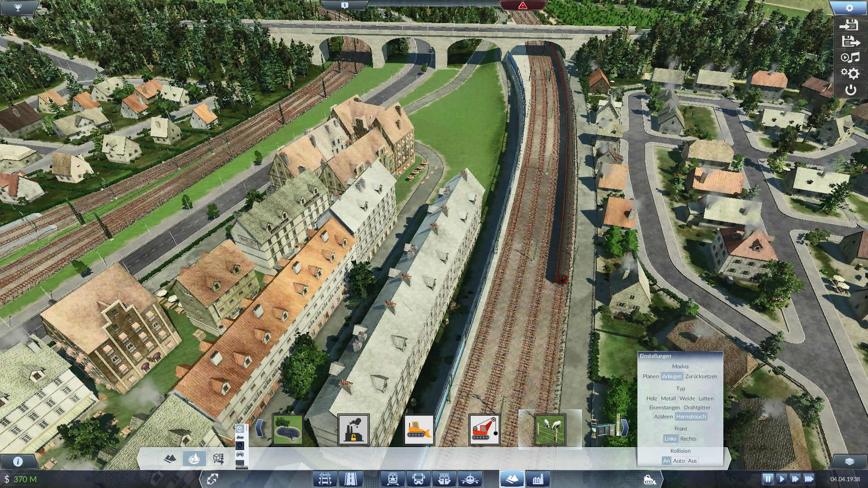The width and height of the screenshot is (868, 488).
Task: Open the trophy achievements panel
Action: pyautogui.click(x=18, y=8)
